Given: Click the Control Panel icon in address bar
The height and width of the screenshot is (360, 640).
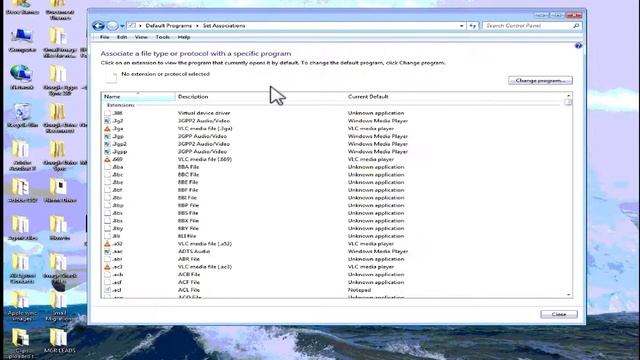Looking at the screenshot, I should 132,26.
